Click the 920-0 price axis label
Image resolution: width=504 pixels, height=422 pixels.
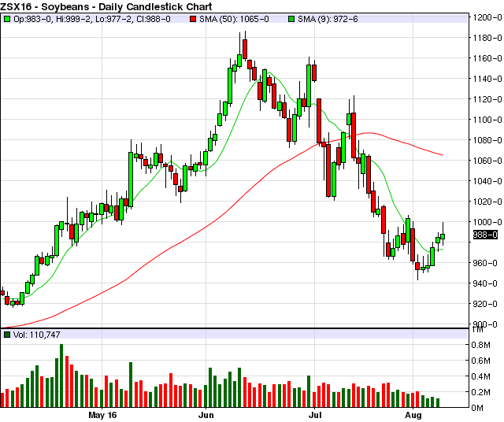[487, 304]
